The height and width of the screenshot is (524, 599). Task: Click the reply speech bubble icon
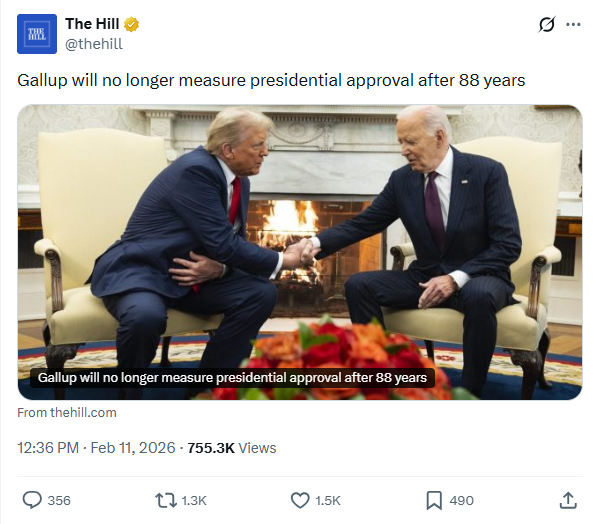[32, 500]
